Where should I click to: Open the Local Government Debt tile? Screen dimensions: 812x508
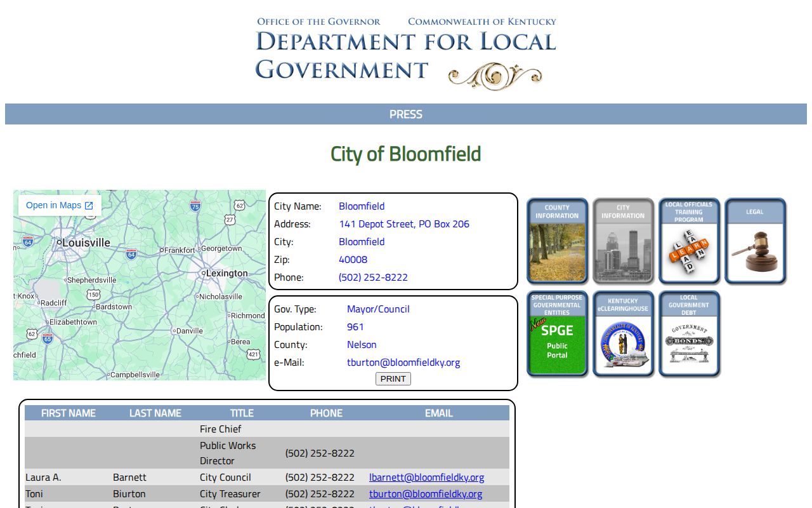689,334
